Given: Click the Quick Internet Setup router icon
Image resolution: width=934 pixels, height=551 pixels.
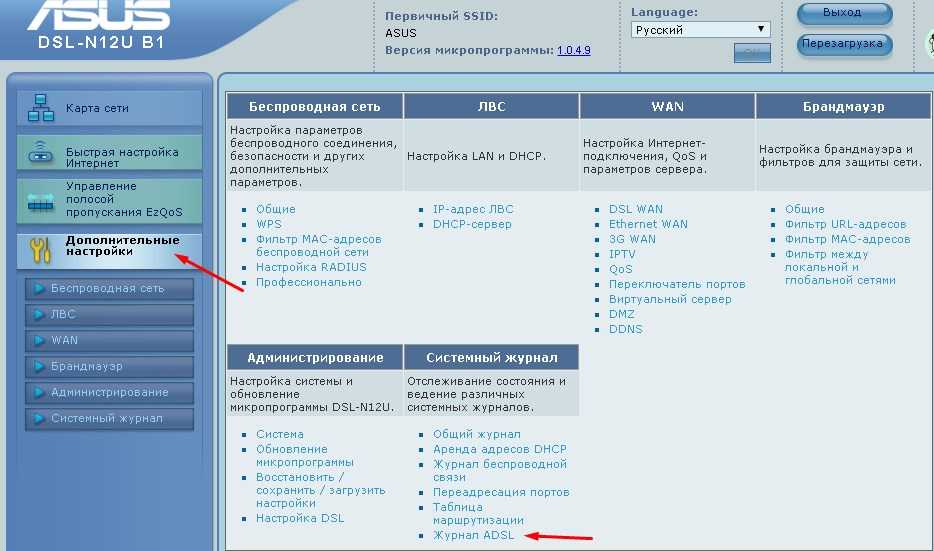Looking at the screenshot, I should [x=41, y=155].
